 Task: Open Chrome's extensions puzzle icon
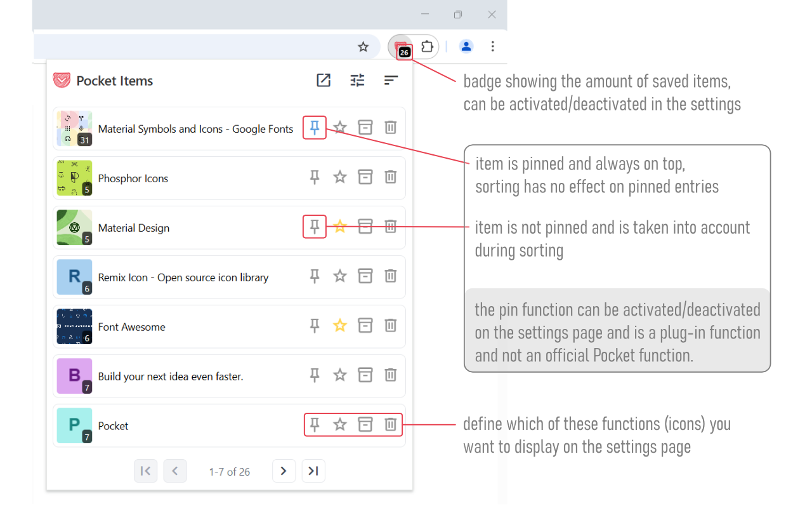coord(427,46)
